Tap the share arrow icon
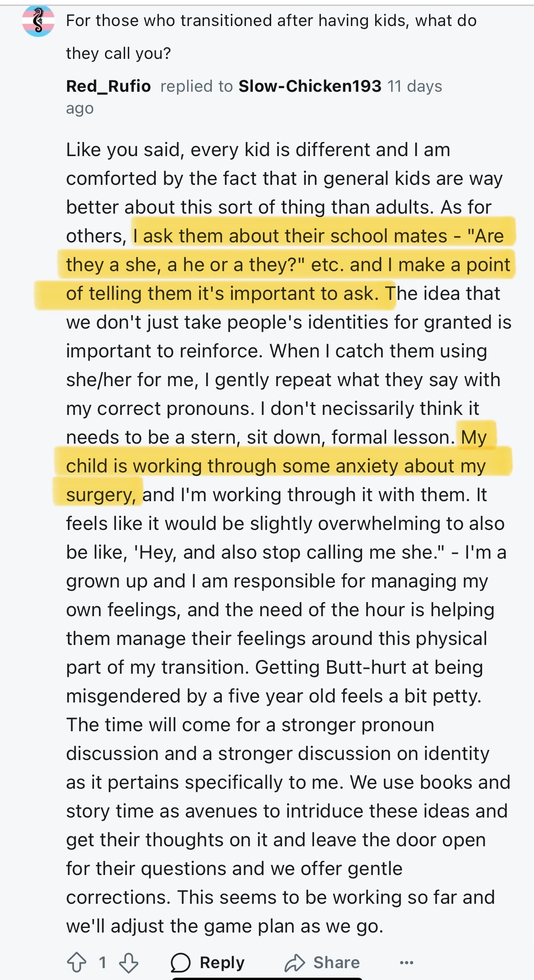This screenshot has height=980, width=534. (295, 963)
